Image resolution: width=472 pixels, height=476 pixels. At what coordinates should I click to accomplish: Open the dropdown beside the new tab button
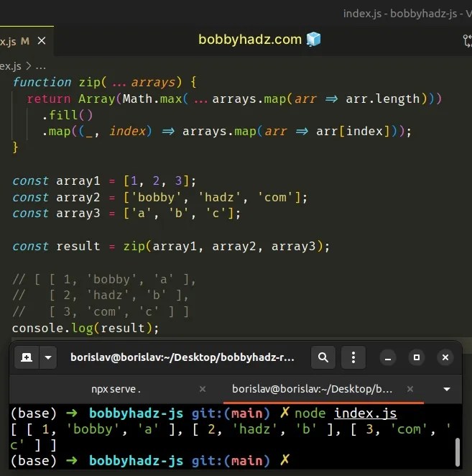click(48, 357)
